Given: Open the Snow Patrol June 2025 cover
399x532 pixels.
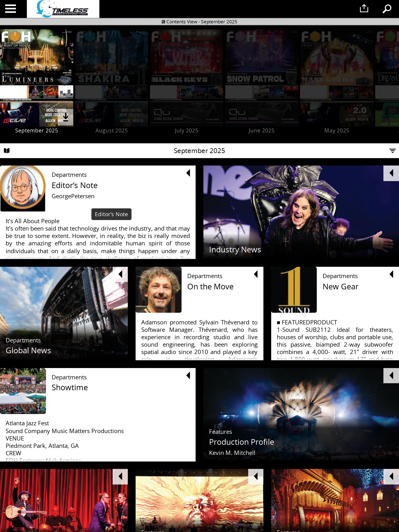Looking at the screenshot, I should (262, 78).
